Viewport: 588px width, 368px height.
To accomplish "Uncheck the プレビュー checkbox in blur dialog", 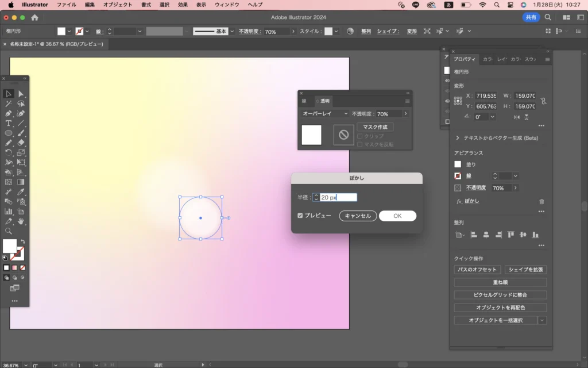I will [300, 216].
